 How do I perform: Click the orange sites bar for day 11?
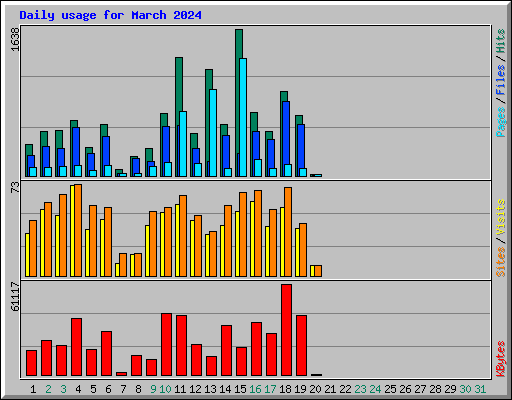click(x=183, y=236)
